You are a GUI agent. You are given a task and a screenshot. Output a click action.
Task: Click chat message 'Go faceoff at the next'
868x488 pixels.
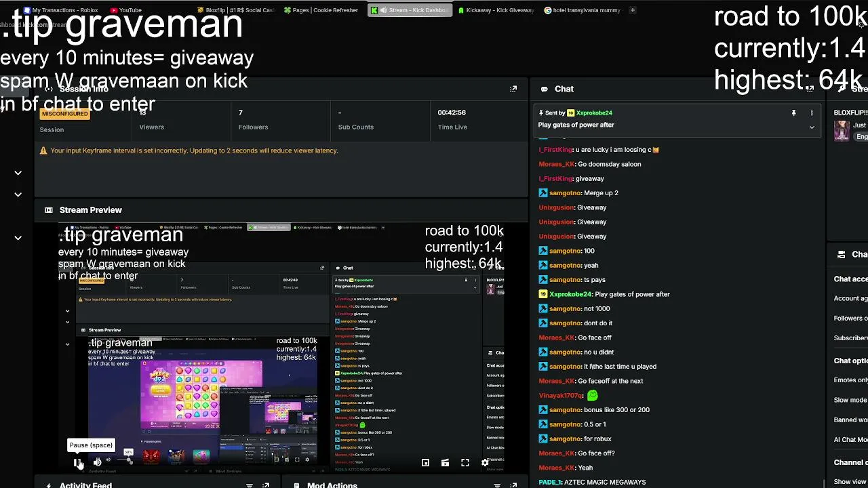click(x=610, y=381)
